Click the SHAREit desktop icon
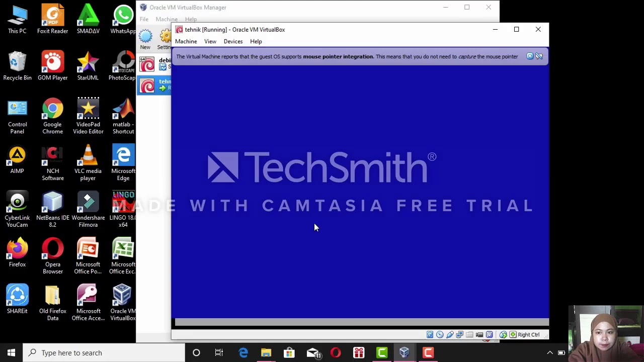644x362 pixels. 17,300
